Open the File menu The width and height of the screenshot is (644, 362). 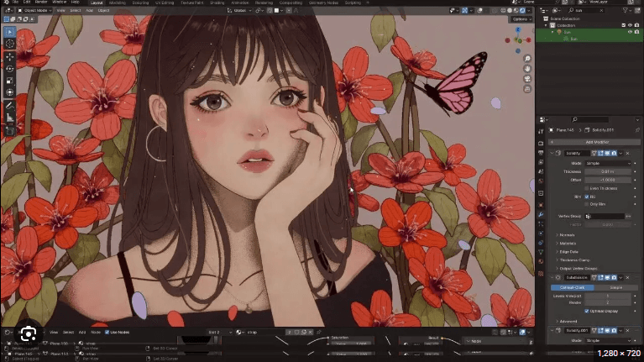tap(16, 3)
